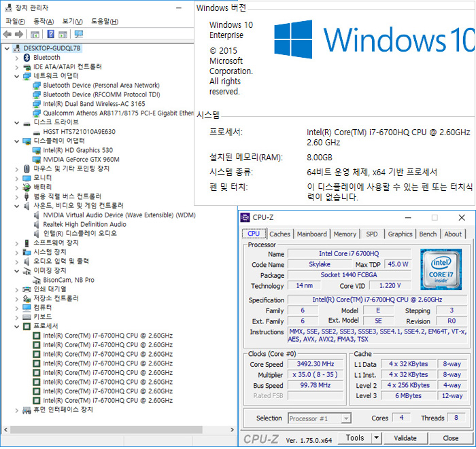Click the Tools button in CPU-Z
The height and width of the screenshot is (449, 476).
click(355, 437)
